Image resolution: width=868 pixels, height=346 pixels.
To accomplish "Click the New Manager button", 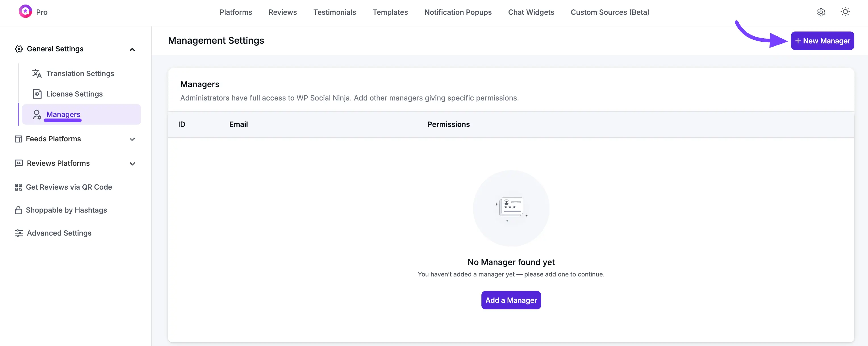I will point(823,40).
